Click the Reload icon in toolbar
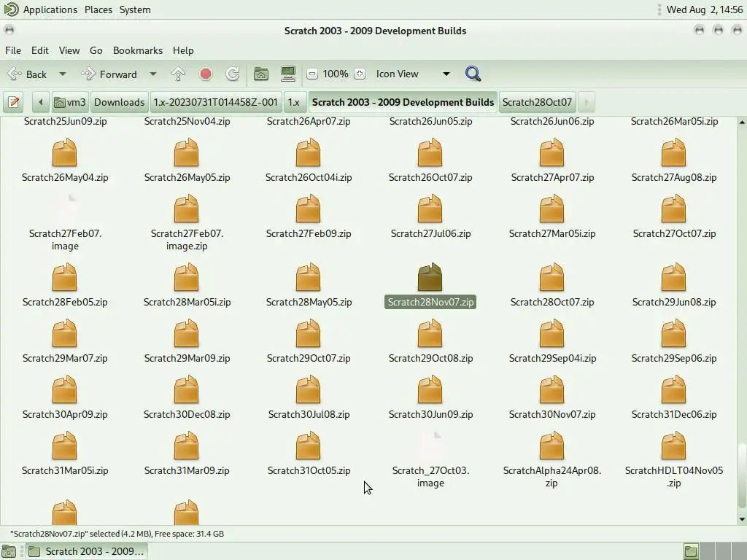 tap(233, 74)
